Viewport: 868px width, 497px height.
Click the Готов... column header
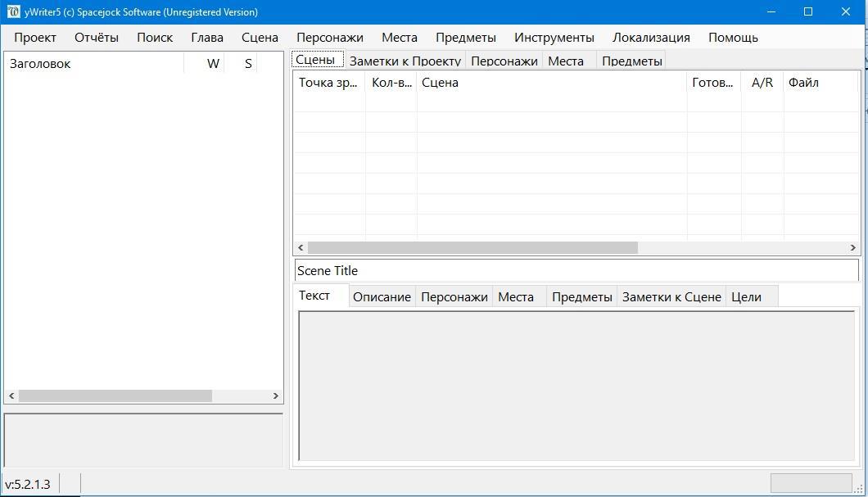713,83
